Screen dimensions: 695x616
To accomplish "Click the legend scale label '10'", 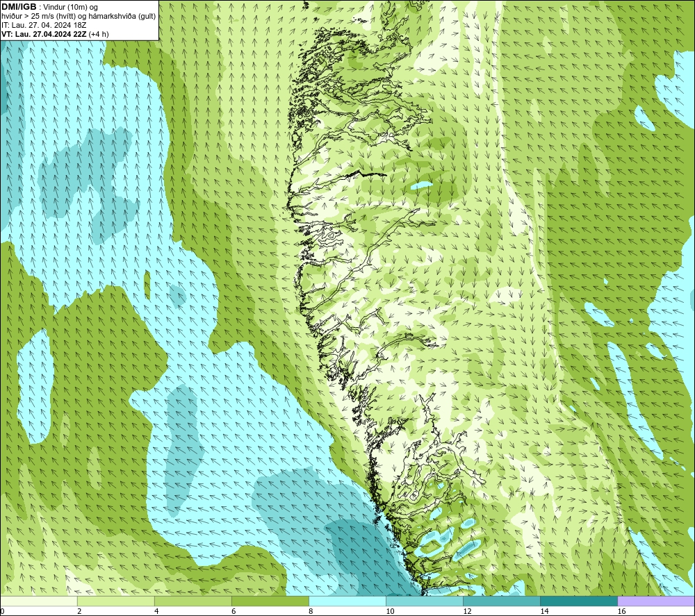I will (390, 612).
